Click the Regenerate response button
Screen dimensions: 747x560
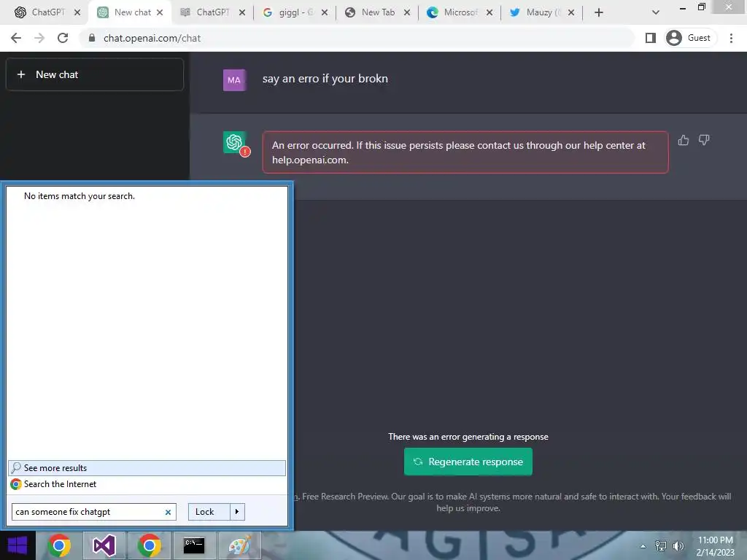pos(468,462)
